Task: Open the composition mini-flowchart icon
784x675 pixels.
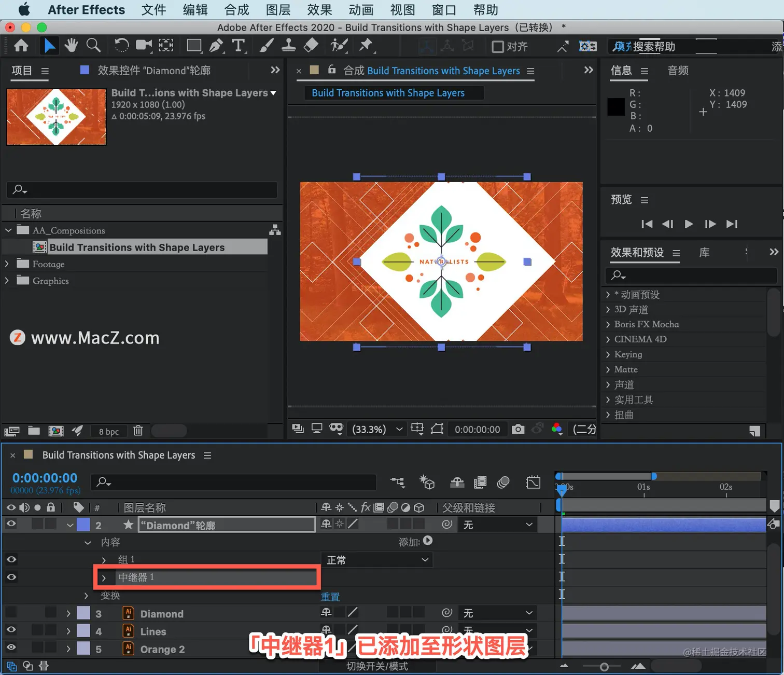Action: (x=398, y=483)
